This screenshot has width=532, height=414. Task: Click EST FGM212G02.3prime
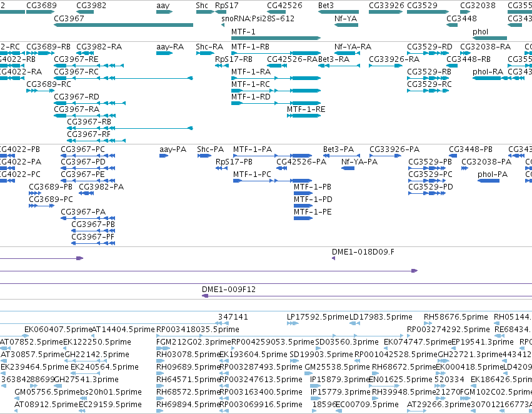click(x=163, y=348)
